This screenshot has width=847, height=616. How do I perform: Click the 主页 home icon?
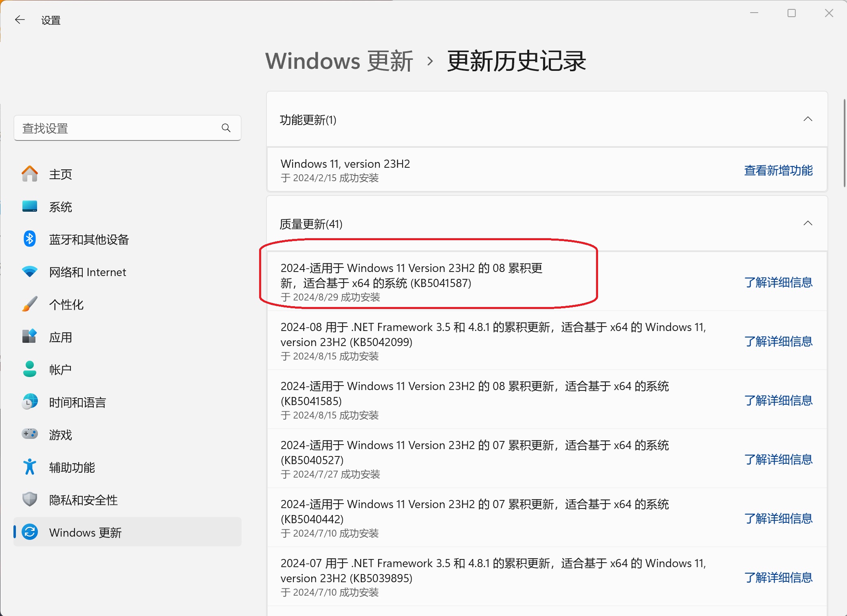[x=29, y=174]
